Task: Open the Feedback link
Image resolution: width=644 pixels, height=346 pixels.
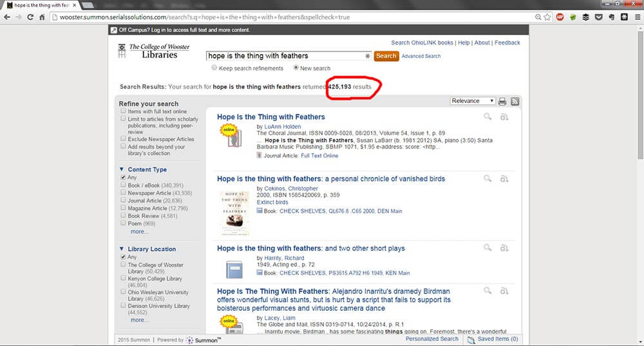Action: pos(507,42)
